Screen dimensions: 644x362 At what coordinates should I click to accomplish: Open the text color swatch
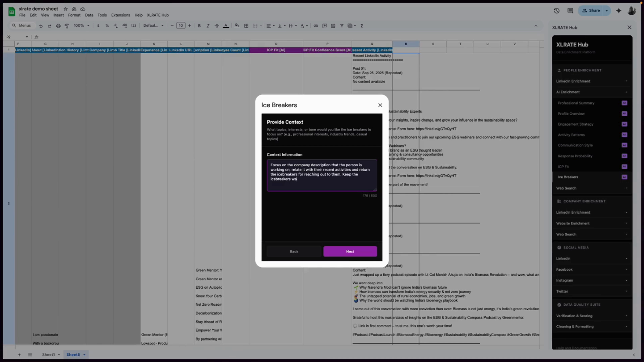coord(226,25)
